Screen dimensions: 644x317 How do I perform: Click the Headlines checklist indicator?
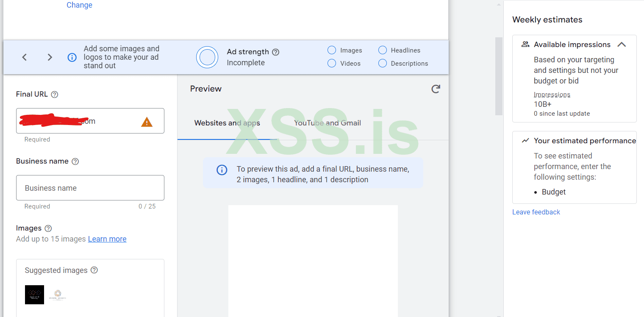(383, 50)
